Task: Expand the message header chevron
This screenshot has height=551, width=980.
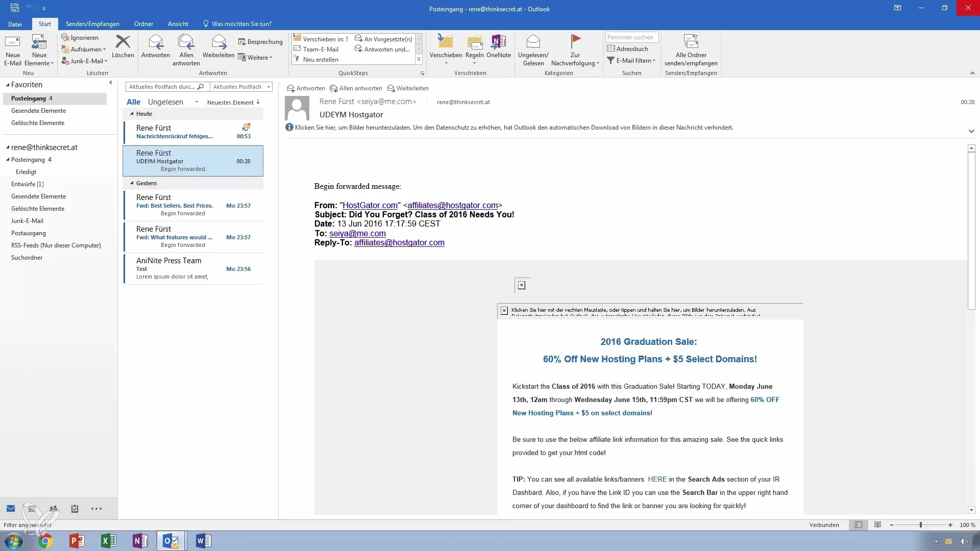Action: pos(971,131)
